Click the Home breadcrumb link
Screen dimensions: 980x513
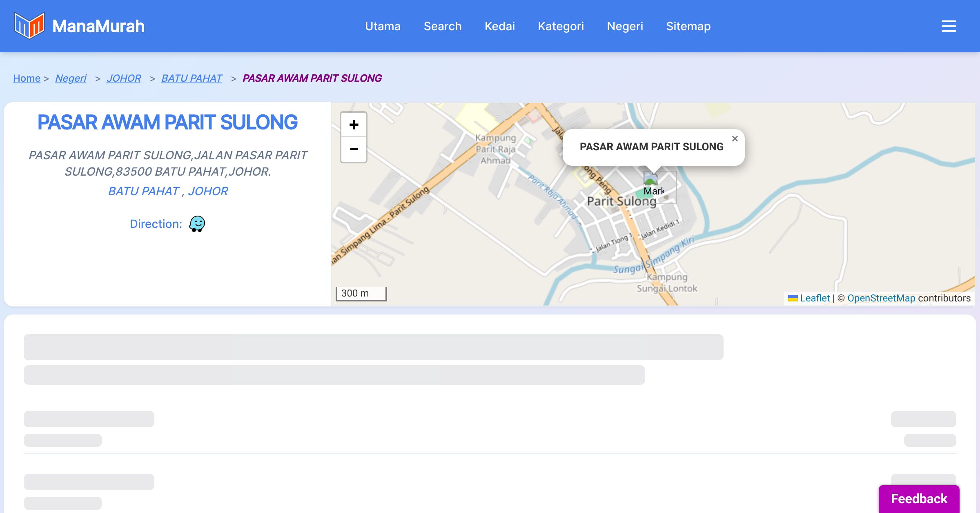(x=27, y=78)
